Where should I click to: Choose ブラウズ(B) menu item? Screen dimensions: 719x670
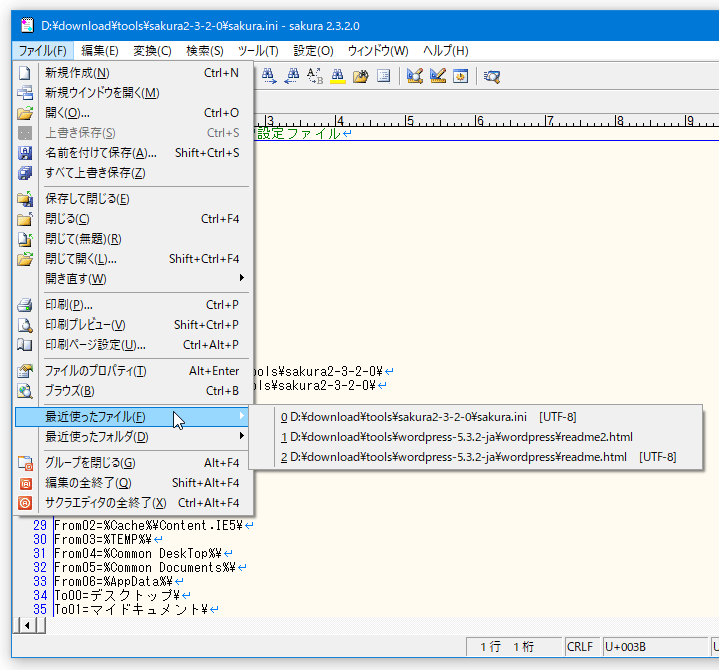point(133,391)
